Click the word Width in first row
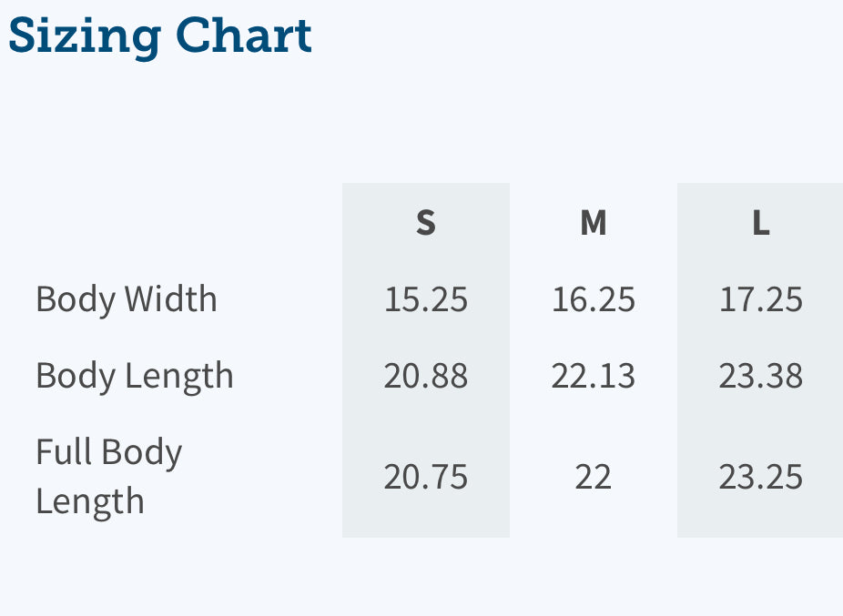The height and width of the screenshot is (616, 843). point(171,298)
